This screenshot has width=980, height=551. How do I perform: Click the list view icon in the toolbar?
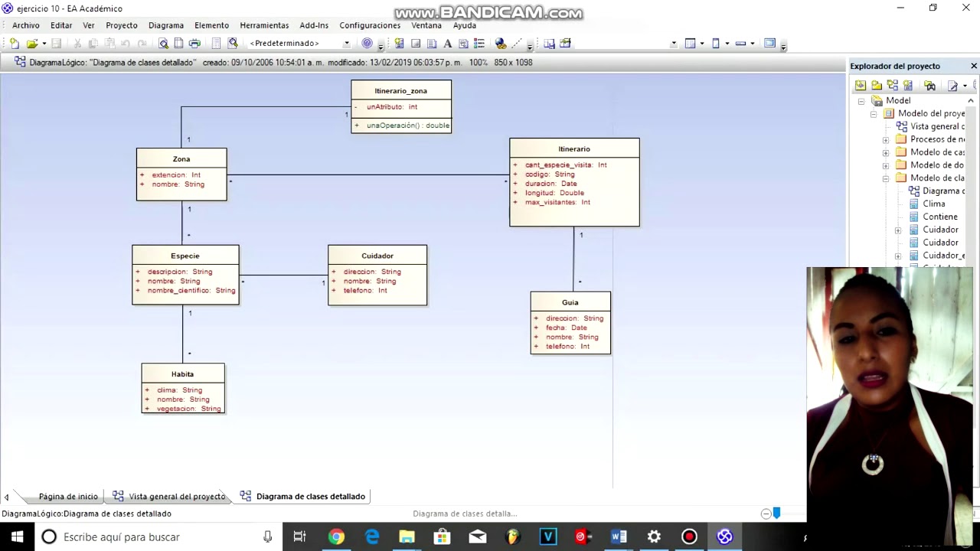[479, 44]
